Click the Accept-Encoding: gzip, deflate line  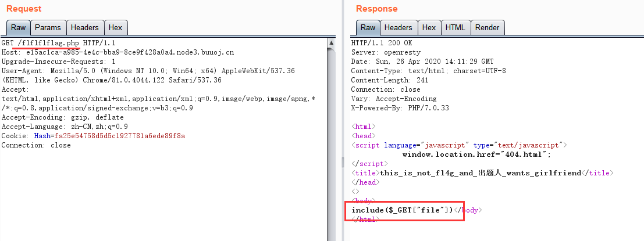click(62, 117)
